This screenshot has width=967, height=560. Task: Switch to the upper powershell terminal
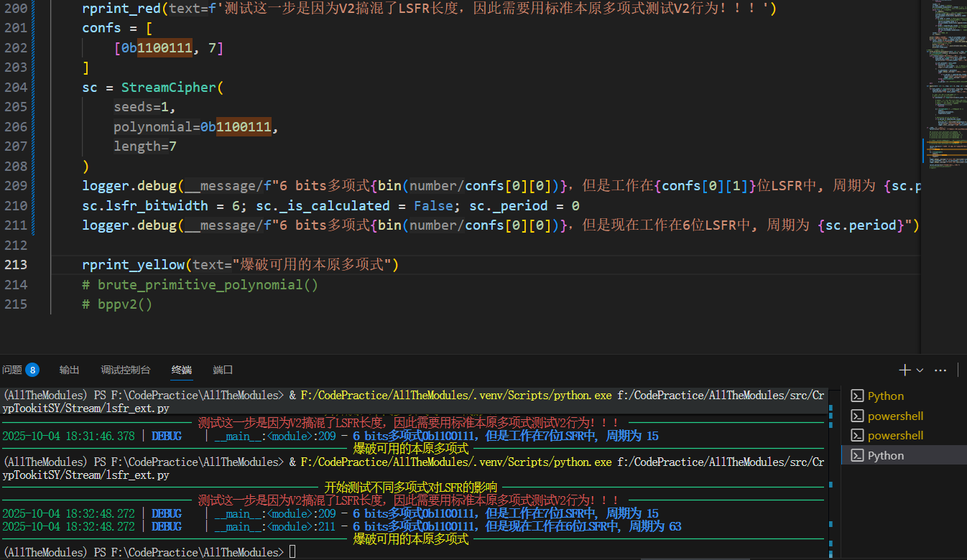pyautogui.click(x=894, y=416)
